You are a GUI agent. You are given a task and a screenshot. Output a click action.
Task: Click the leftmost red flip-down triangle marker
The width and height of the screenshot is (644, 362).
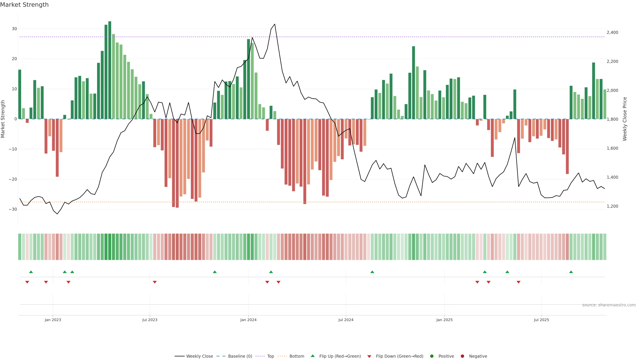27,282
